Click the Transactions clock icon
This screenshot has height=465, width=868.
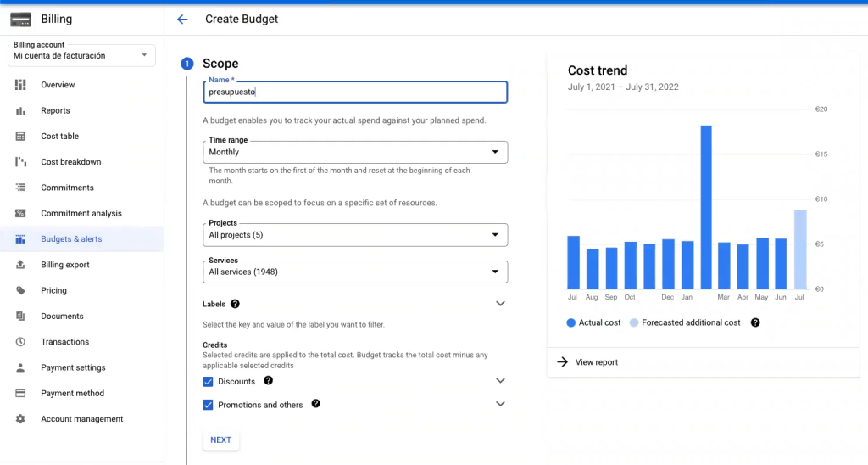pos(20,342)
